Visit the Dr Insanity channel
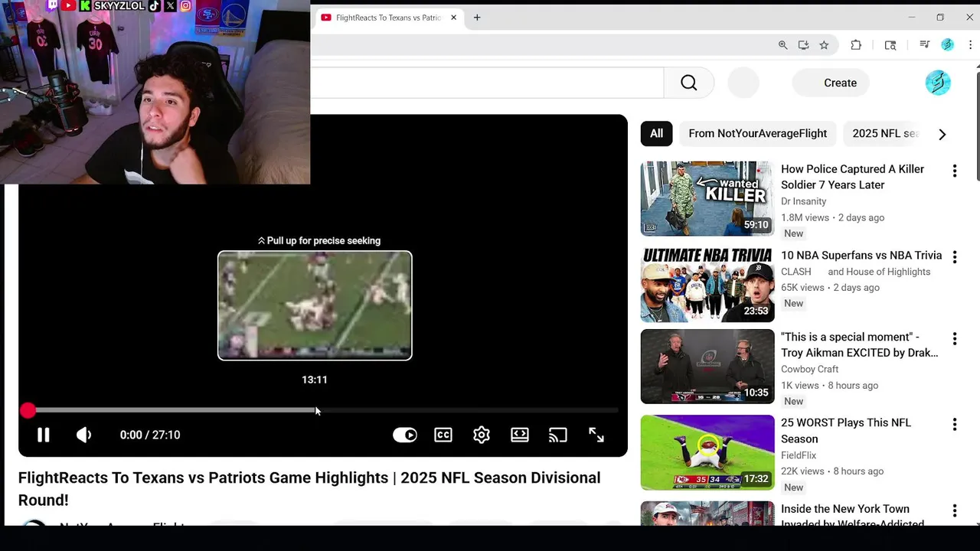Viewport: 980px width, 551px height. coord(803,201)
